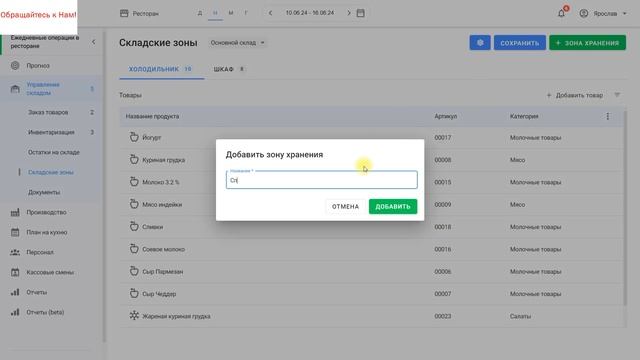This screenshot has width=640, height=360.
Task: Click into the Название input field
Action: (x=322, y=180)
